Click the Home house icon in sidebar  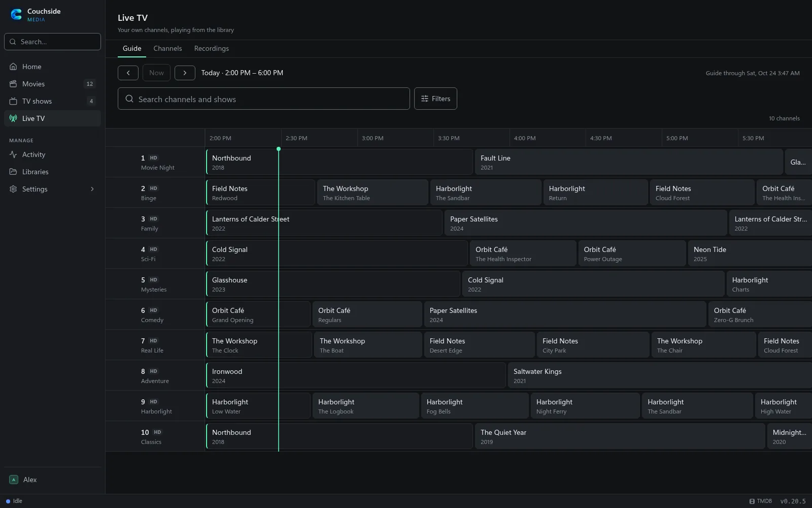coord(13,67)
